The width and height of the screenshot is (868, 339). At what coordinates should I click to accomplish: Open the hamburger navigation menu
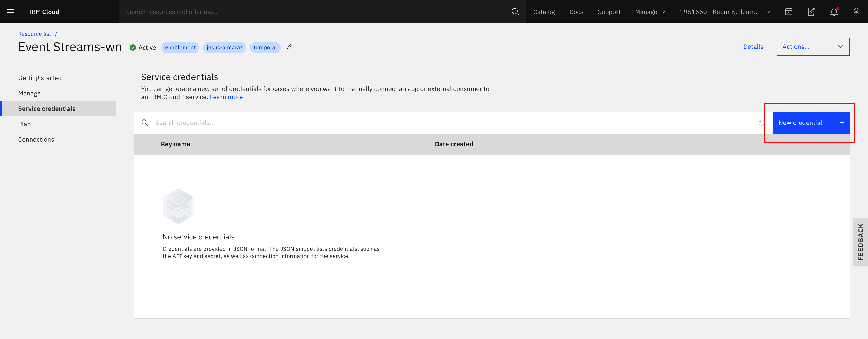coord(11,12)
